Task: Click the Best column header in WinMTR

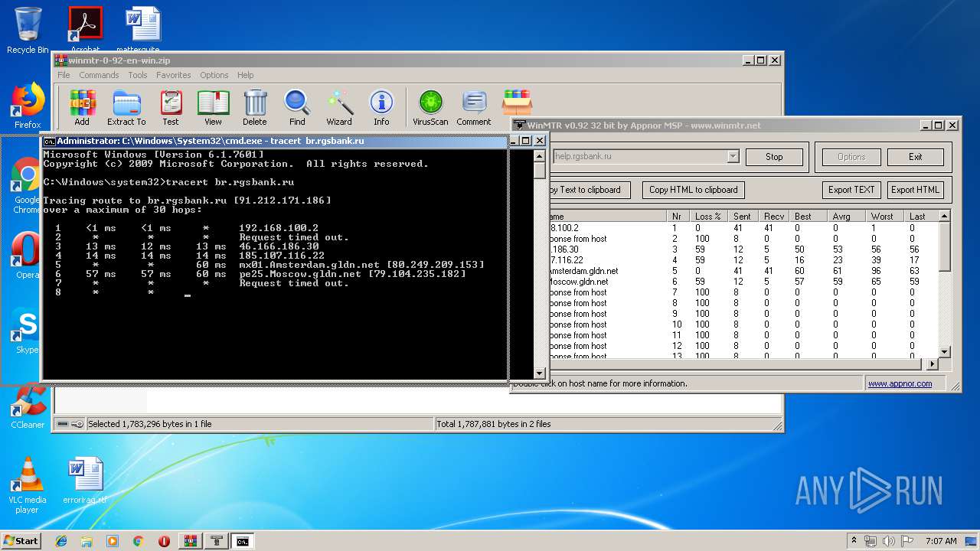Action: click(x=808, y=217)
